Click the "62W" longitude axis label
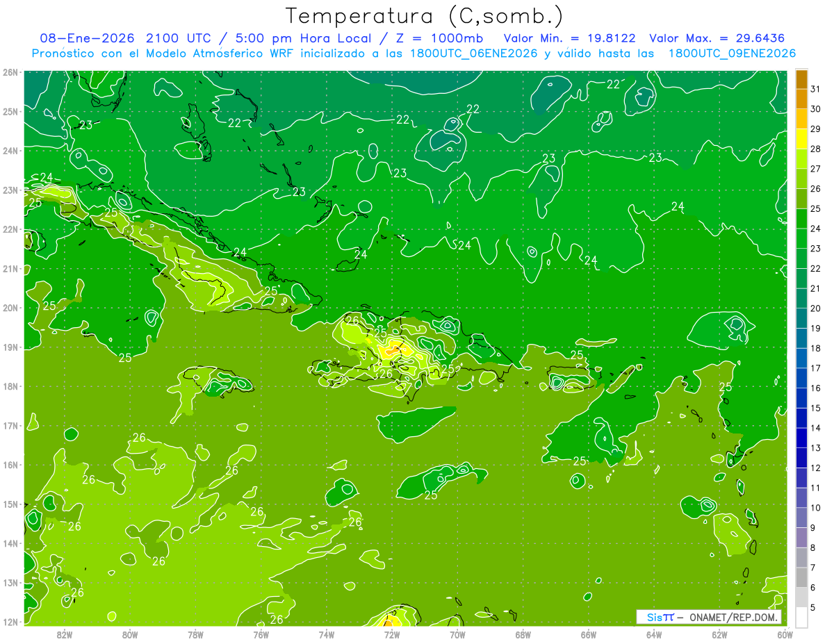834x644 pixels. [719, 634]
